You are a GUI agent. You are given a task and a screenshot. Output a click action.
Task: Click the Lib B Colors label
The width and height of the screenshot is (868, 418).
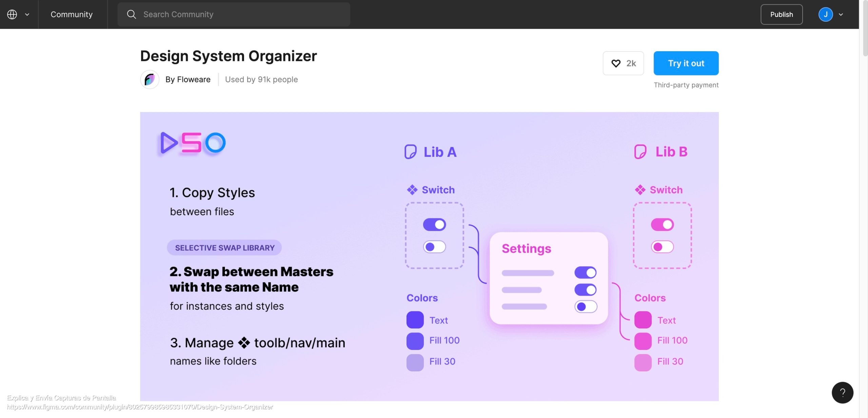[650, 298]
